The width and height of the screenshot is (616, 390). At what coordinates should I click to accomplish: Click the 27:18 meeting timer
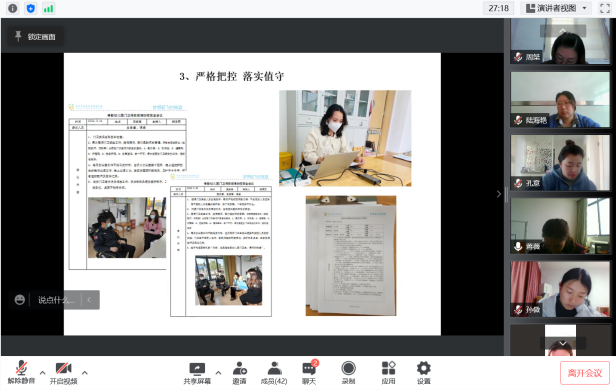click(499, 8)
